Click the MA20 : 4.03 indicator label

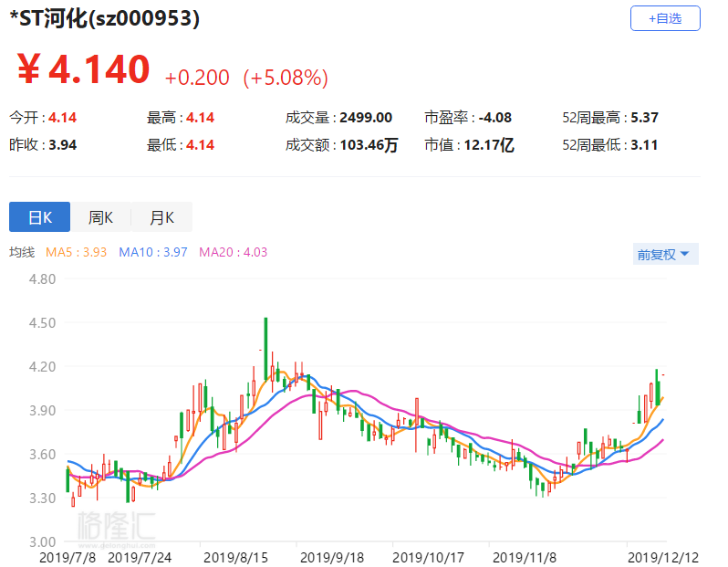click(x=233, y=252)
